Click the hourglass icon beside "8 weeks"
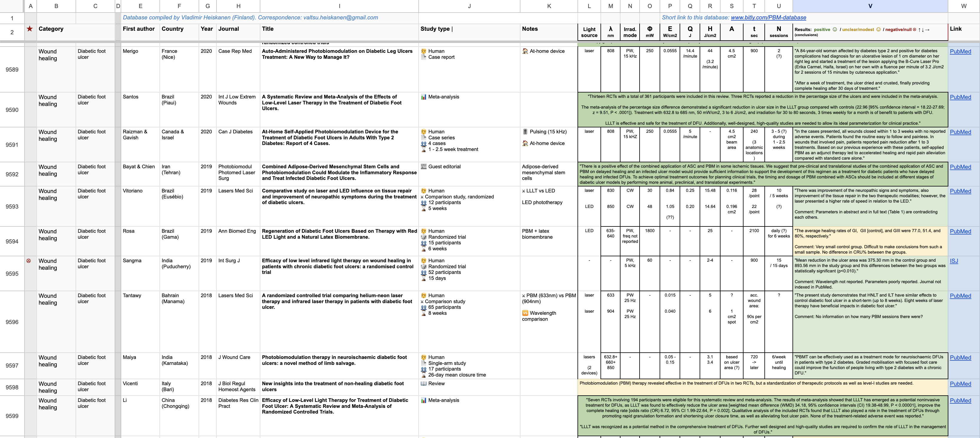This screenshot has height=438, width=980. tap(423, 313)
